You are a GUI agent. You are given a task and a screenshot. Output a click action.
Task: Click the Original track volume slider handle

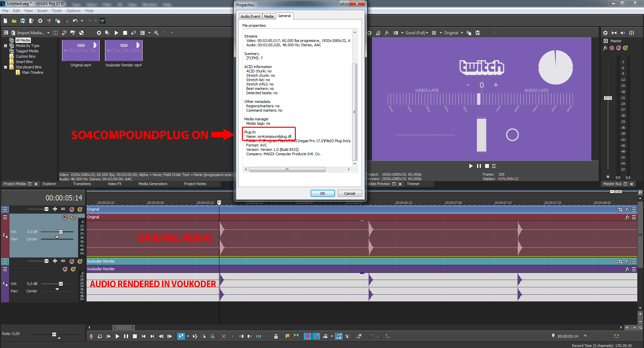[61, 232]
